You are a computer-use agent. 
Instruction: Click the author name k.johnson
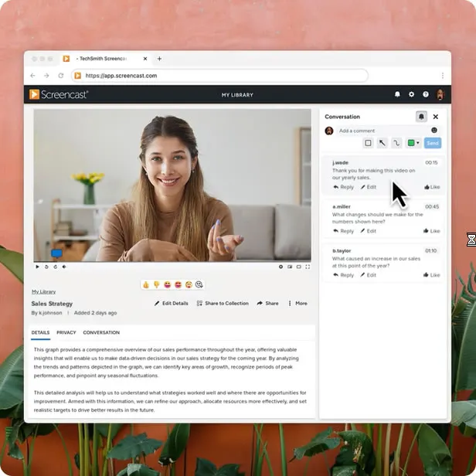click(50, 313)
